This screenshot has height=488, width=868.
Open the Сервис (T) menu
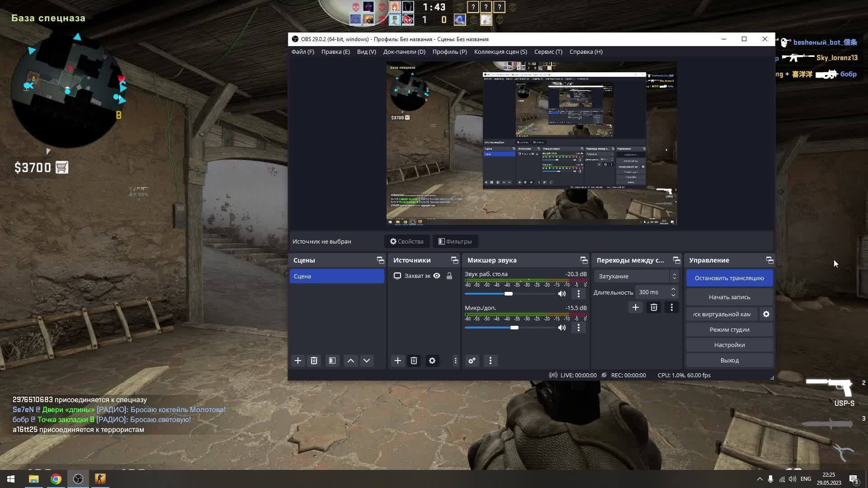pos(548,52)
